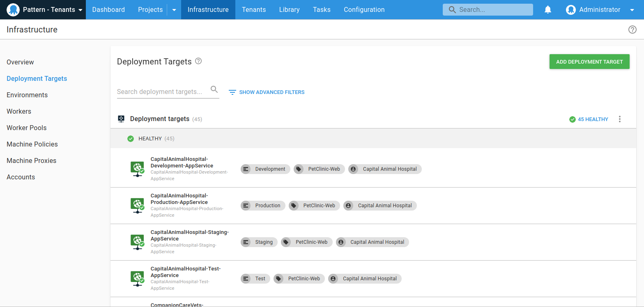Select Environments in the sidebar
This screenshot has width=644, height=307.
tap(27, 95)
